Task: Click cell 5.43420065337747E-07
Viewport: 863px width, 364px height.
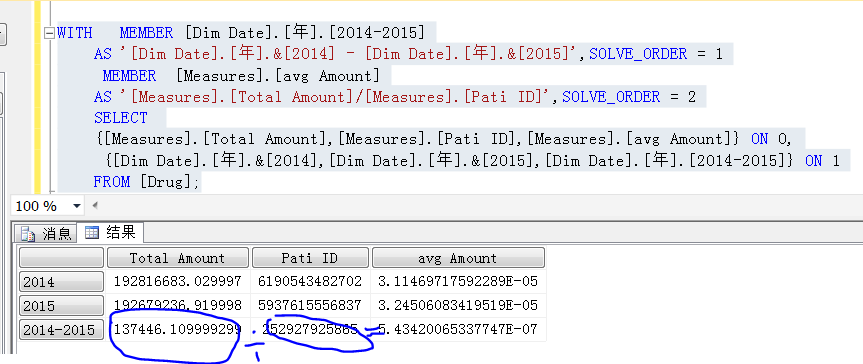Action: (x=458, y=329)
